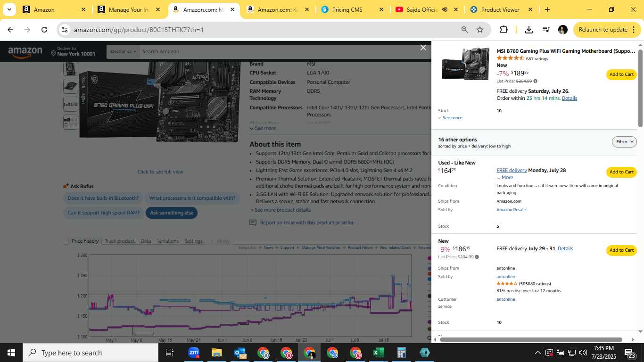The image size is (644, 362).
Task: Open Zoom from the taskbar
Action: point(193,353)
